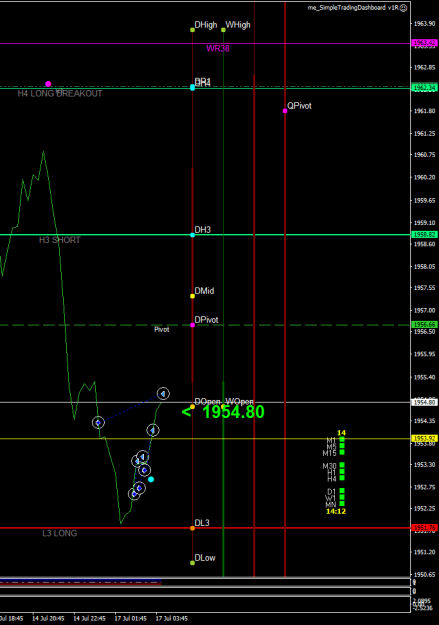Click the smiley face icon beside dashboard name

[404, 8]
